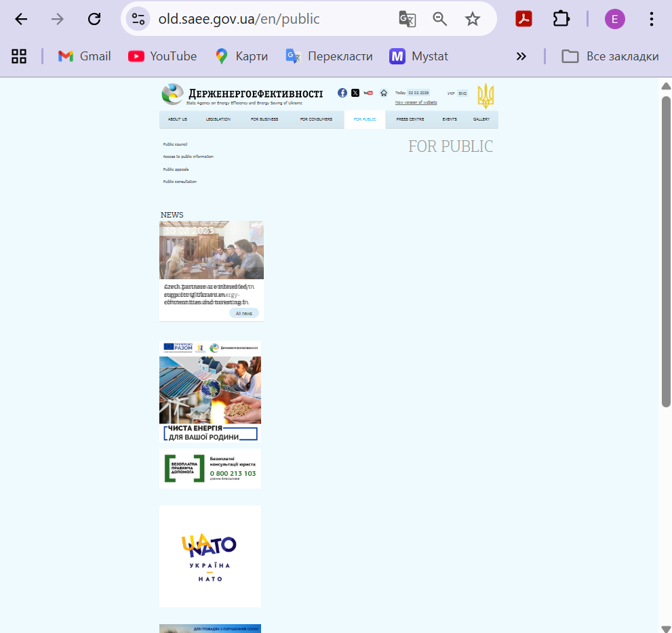
Task: Open the profile avatar labeled E
Action: point(614,19)
